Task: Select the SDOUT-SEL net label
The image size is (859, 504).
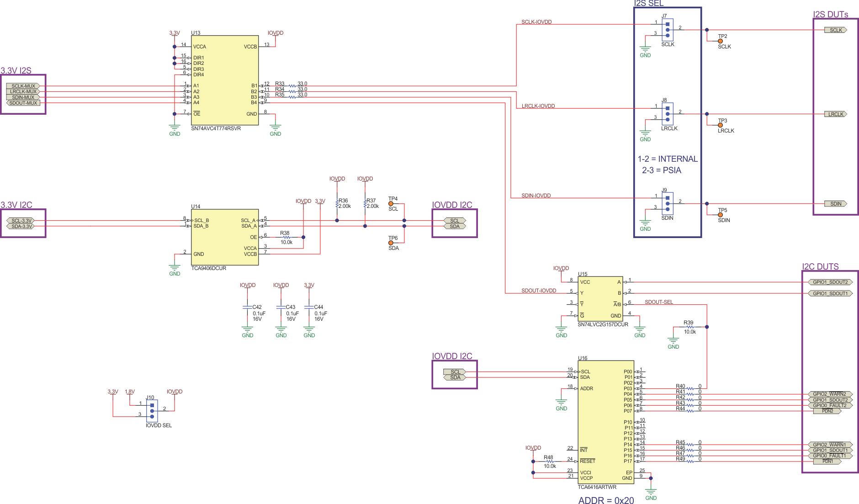Action: (x=659, y=302)
